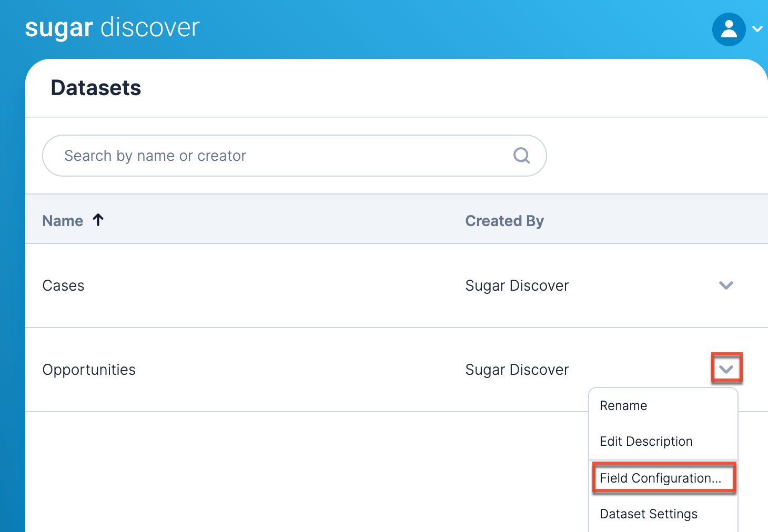Click the magnifying glass search icon
Image resolution: width=768 pixels, height=532 pixels.
click(x=521, y=156)
